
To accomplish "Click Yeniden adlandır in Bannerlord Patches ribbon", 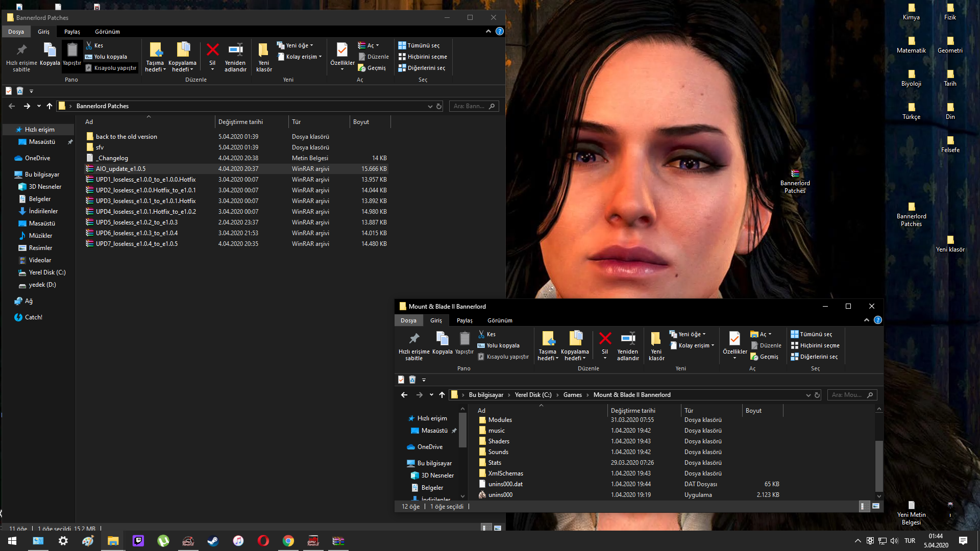I will [235, 57].
